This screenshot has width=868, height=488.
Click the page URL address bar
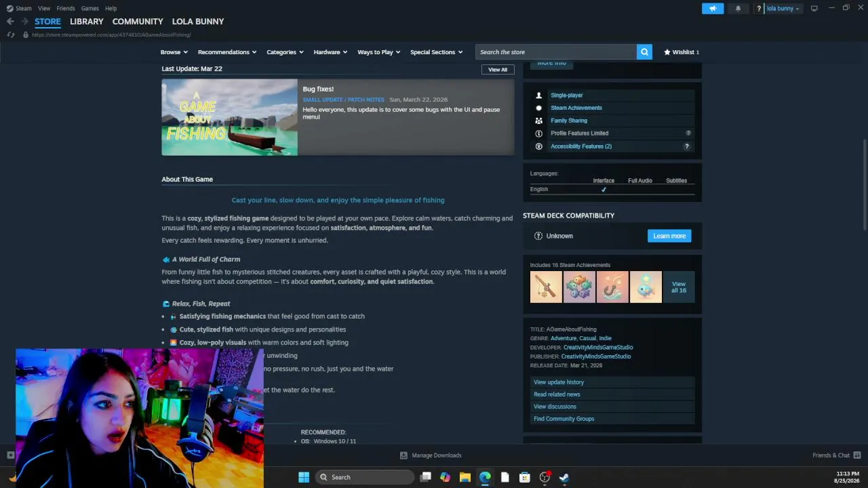[x=111, y=35]
